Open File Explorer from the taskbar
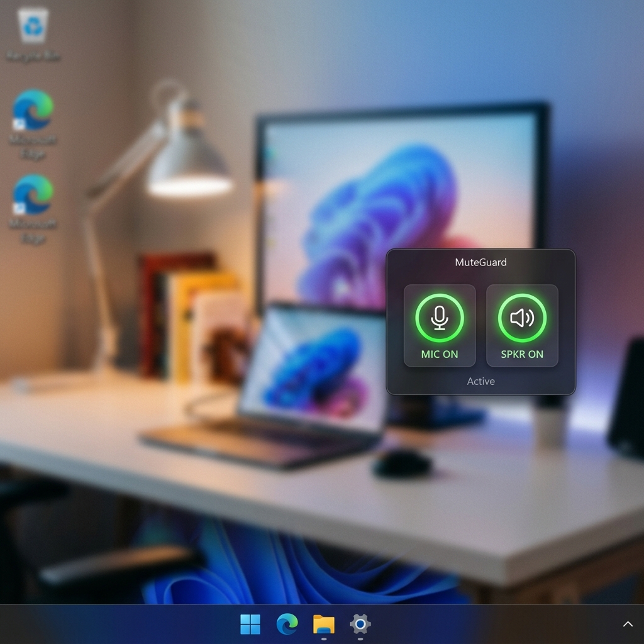Image resolution: width=644 pixels, height=644 pixels. pyautogui.click(x=323, y=625)
